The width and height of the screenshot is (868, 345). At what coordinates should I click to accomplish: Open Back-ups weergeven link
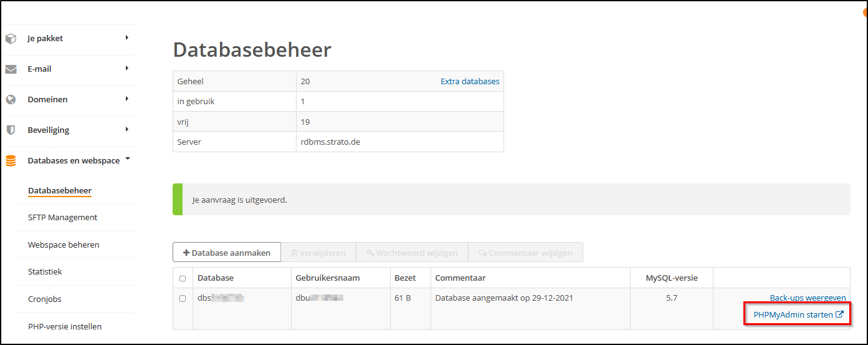click(x=808, y=298)
